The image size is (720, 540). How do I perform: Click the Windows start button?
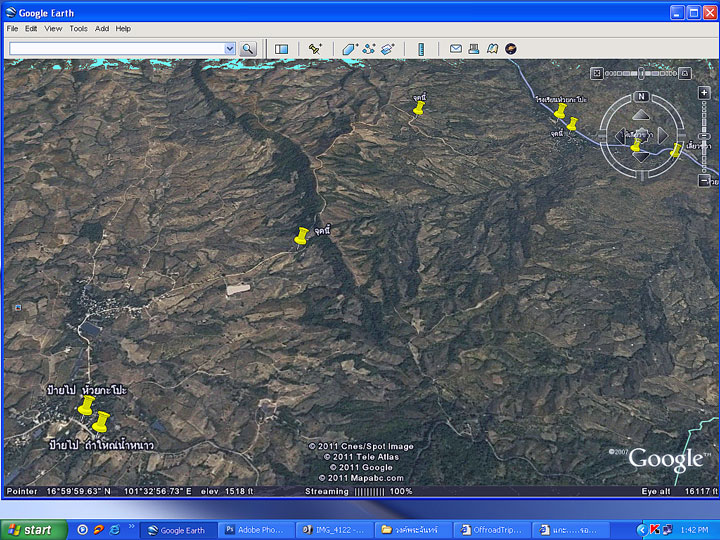[x=35, y=530]
